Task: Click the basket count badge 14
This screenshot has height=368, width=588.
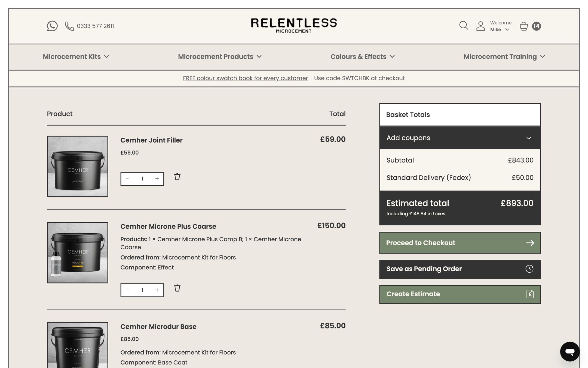Action: pos(536,26)
